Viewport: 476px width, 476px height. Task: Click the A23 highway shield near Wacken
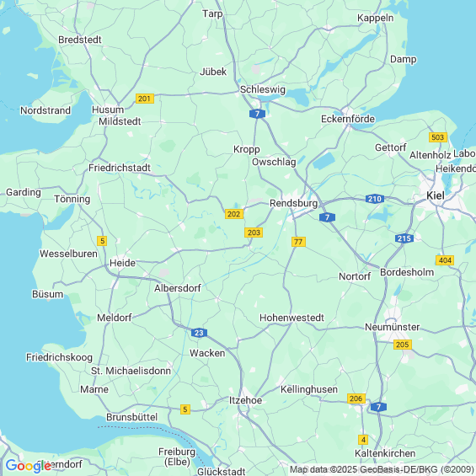(199, 333)
